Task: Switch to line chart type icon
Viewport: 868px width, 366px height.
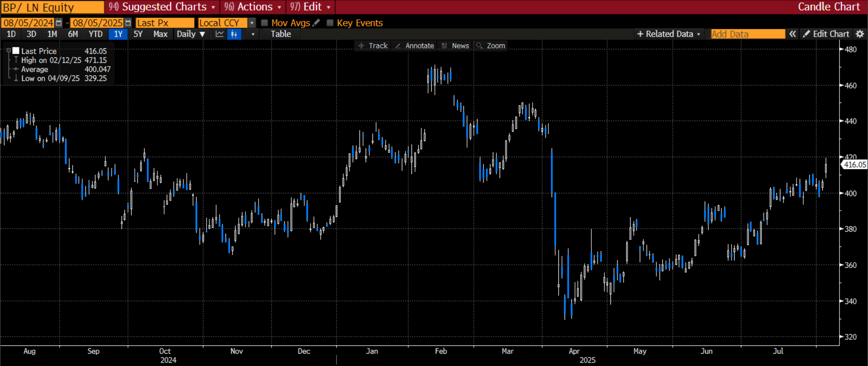Action: coord(220,34)
